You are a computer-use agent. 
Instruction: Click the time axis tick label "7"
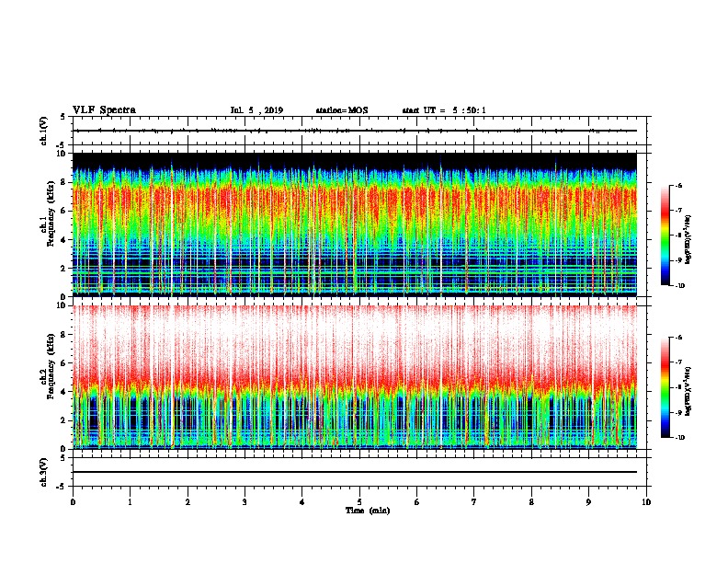coord(474,502)
